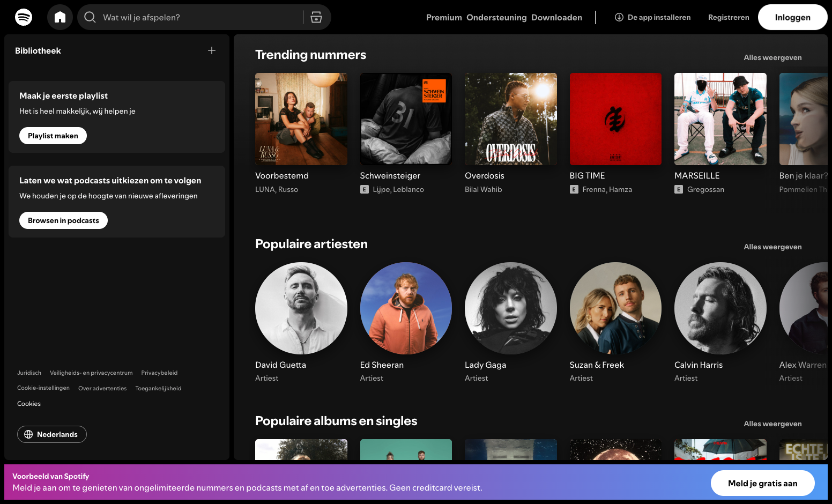Click the Spotify logo
Viewport: 832px width, 504px height.
(x=24, y=17)
